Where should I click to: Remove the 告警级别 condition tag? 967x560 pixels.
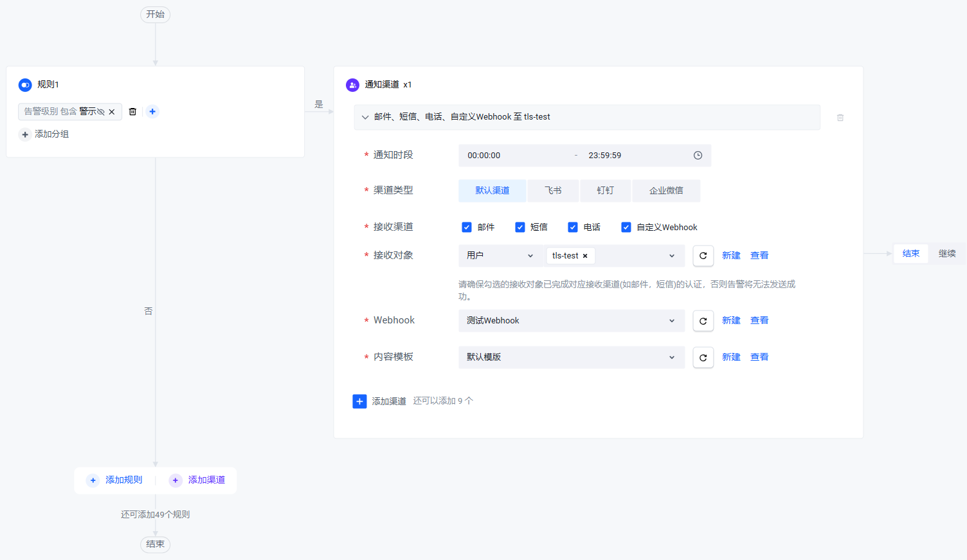[x=112, y=112]
